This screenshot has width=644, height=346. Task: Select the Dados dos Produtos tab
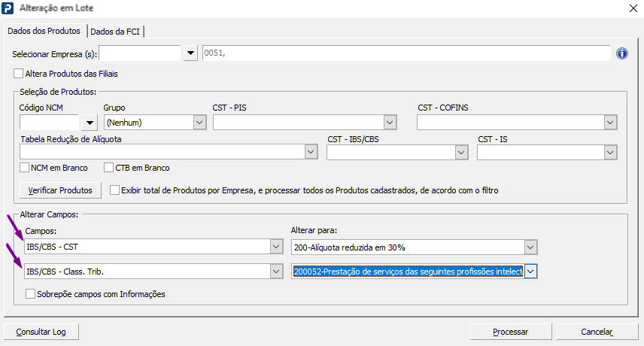pos(44,31)
